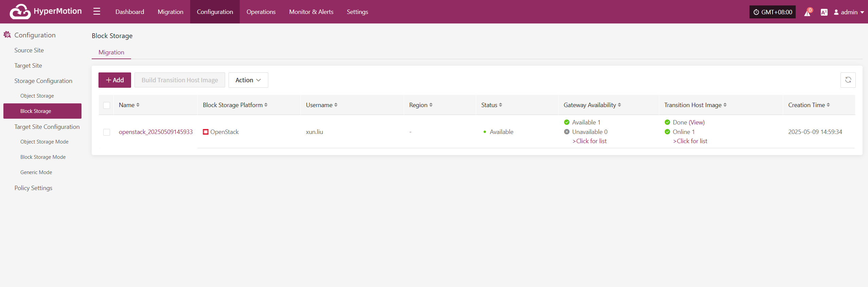Sort by Transition Host Image column
This screenshot has height=287, width=868.
point(725,105)
